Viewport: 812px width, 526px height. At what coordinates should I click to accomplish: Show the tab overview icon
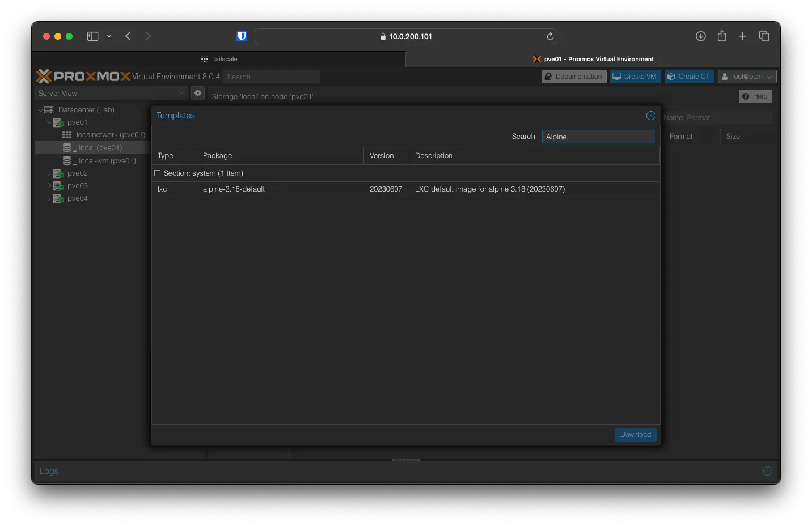(x=764, y=36)
